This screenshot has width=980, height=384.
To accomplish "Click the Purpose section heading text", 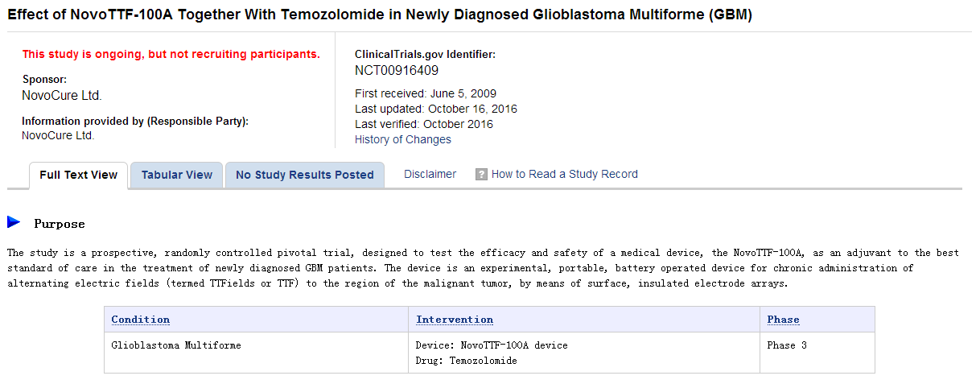I will tap(59, 224).
